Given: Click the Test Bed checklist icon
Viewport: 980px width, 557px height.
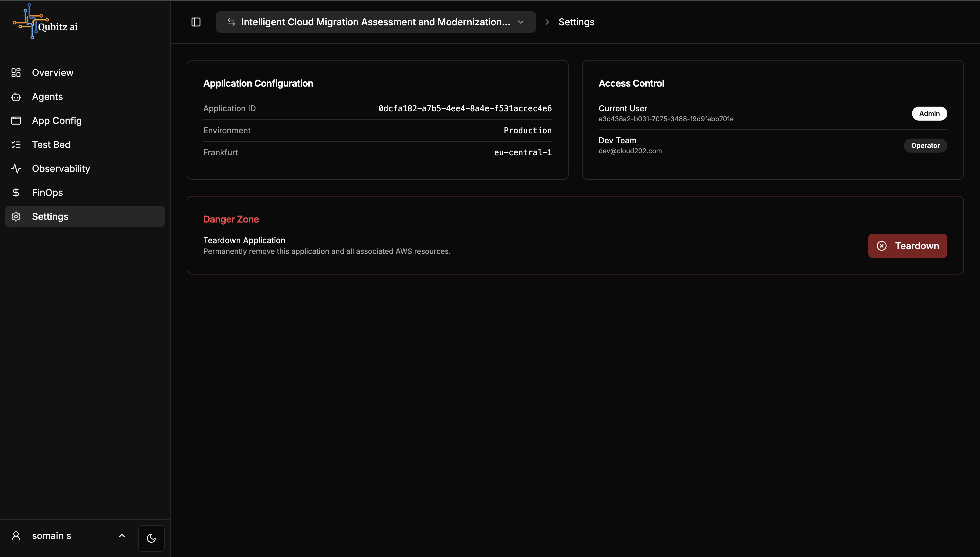Looking at the screenshot, I should coord(16,145).
